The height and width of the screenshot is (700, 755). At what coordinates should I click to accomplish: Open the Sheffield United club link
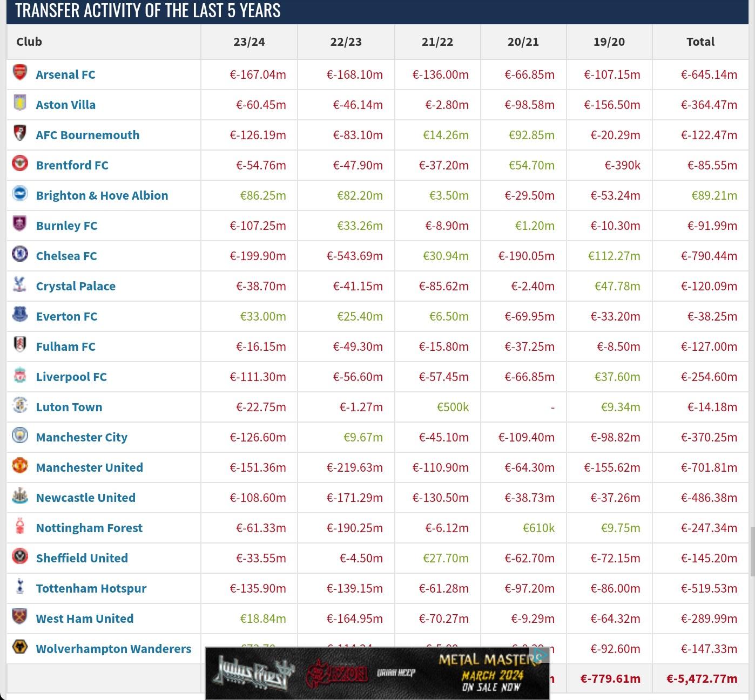(82, 558)
